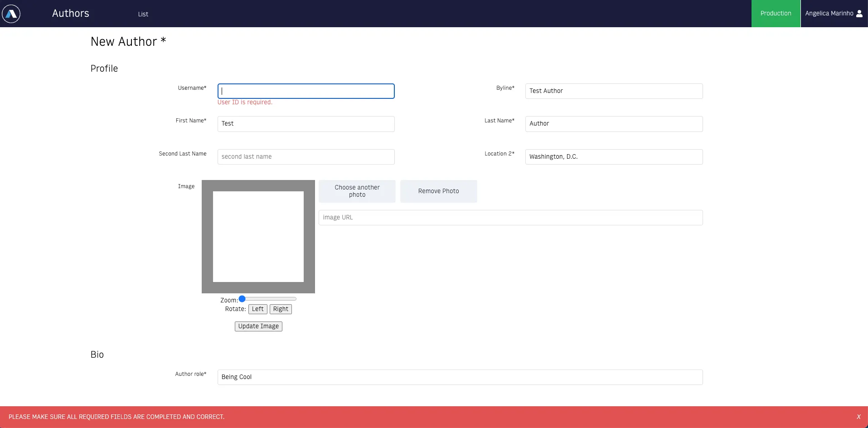The width and height of the screenshot is (868, 428).
Task: Click the Arc logo icon in header
Action: click(x=11, y=14)
